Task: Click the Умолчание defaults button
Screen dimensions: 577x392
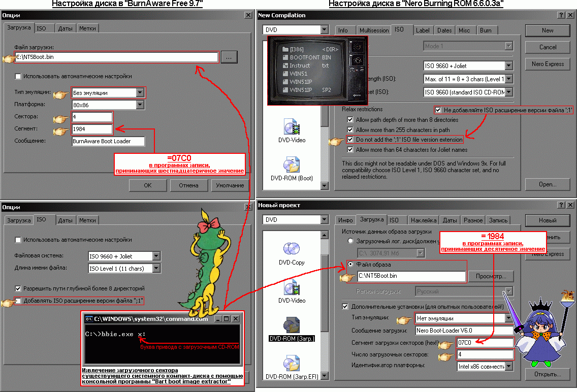Action: pos(230,185)
